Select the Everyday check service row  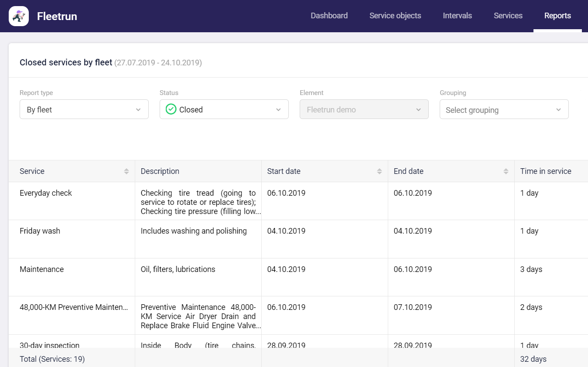click(x=46, y=193)
